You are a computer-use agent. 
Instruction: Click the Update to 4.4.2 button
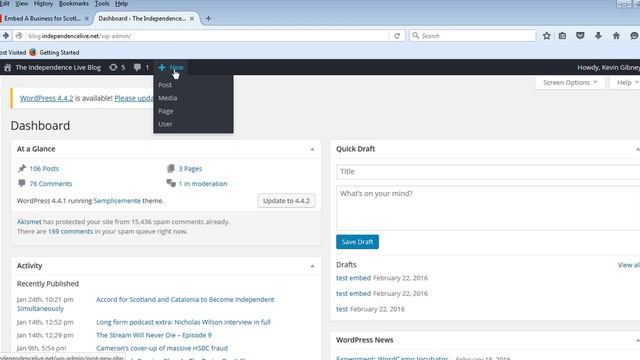tap(286, 201)
